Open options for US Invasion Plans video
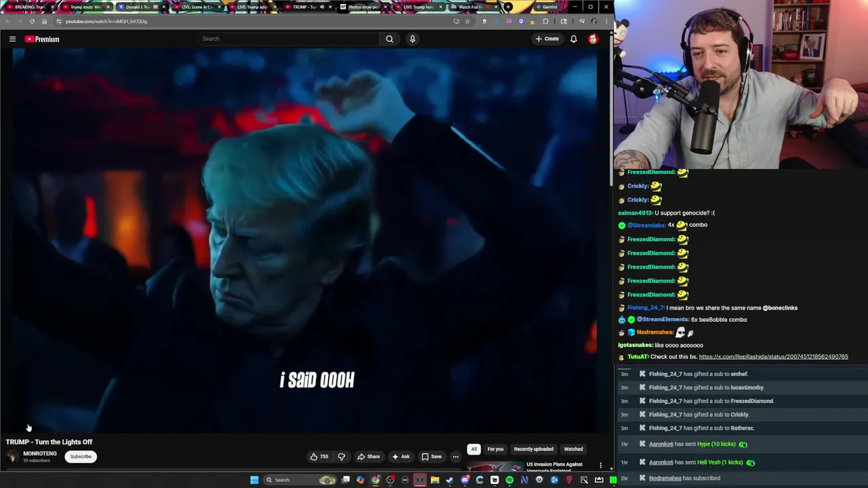 pyautogui.click(x=601, y=466)
